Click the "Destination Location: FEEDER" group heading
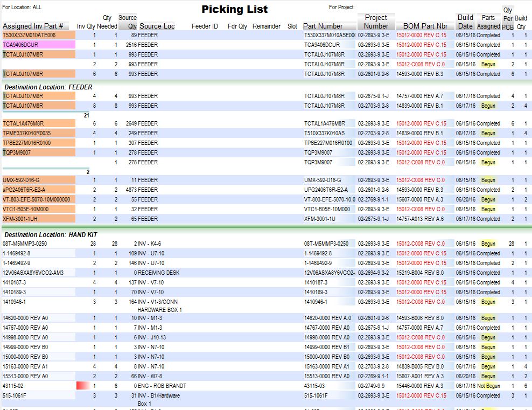The width and height of the screenshot is (532, 410). [x=48, y=87]
